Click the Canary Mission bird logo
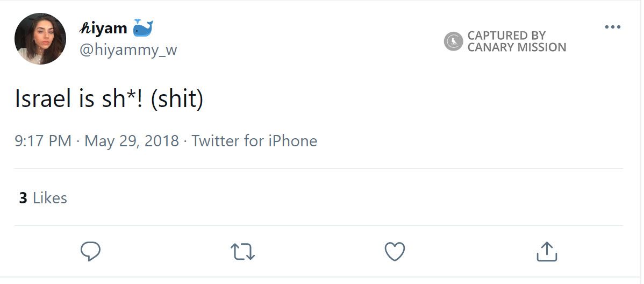This screenshot has width=644, height=284. pos(453,41)
